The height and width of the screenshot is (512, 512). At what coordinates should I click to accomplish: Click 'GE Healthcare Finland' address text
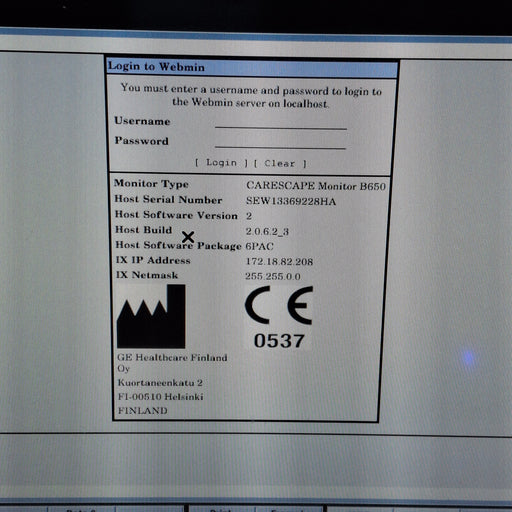[172, 358]
